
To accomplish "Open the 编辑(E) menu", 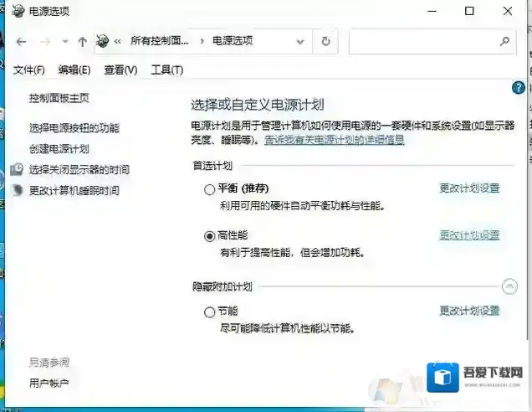I will pos(74,70).
